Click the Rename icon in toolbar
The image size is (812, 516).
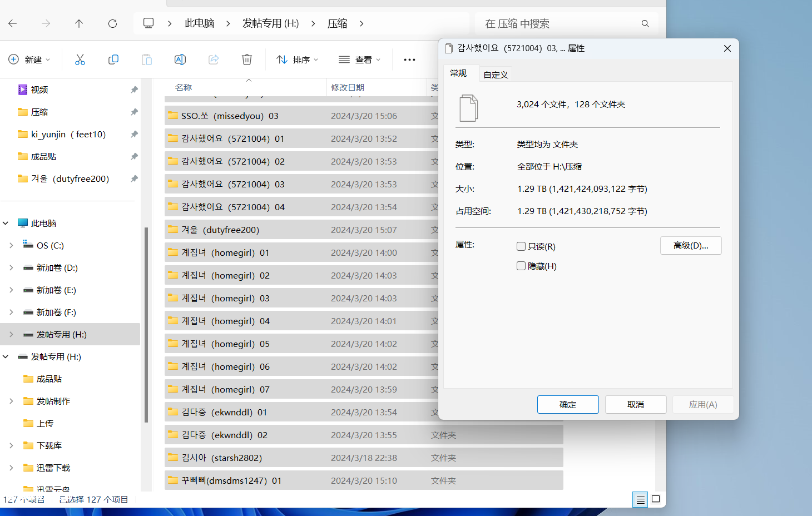point(180,59)
